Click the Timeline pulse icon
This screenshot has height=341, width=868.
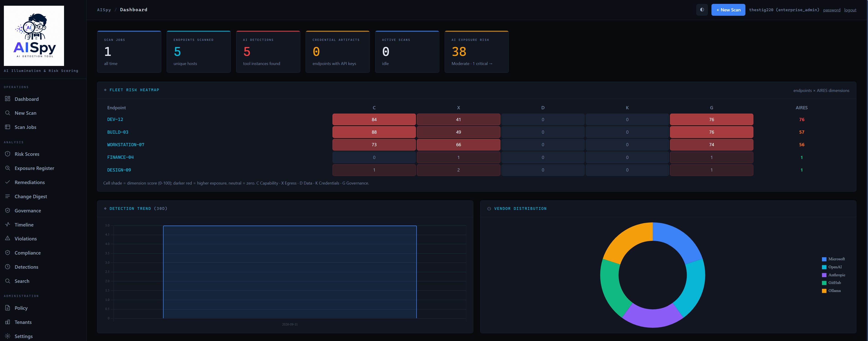pos(8,224)
